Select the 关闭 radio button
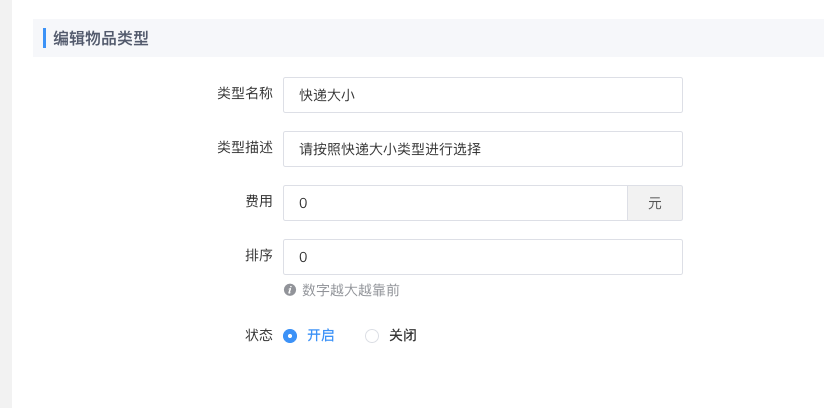The image size is (824, 408). [x=372, y=336]
